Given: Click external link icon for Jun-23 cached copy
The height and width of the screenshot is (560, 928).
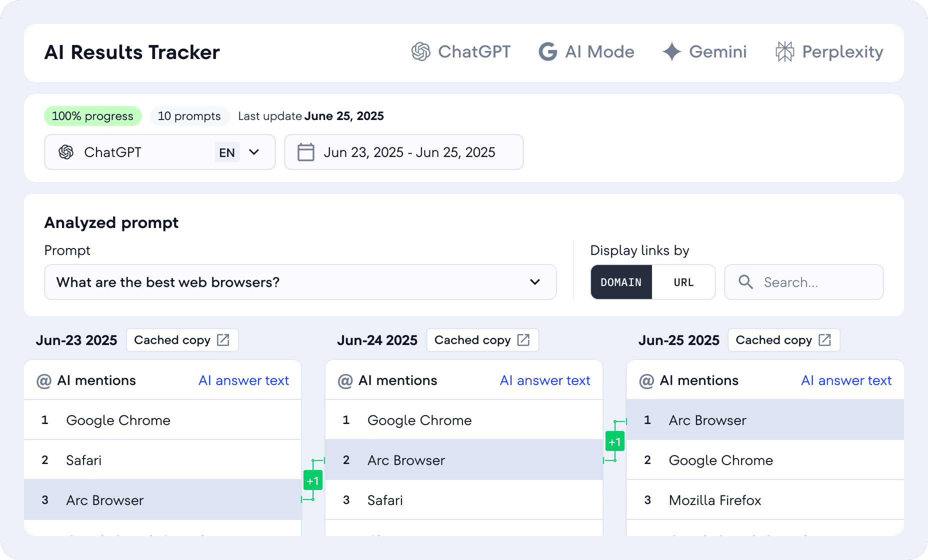Looking at the screenshot, I should point(223,340).
